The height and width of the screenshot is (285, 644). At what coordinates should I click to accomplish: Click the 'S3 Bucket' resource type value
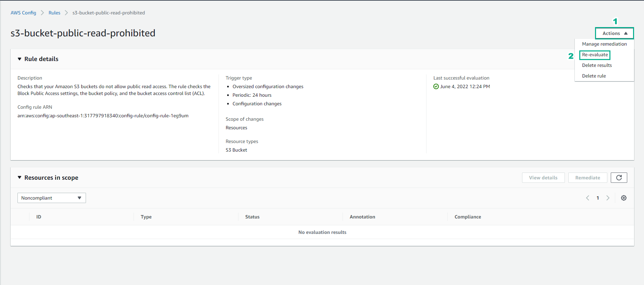pyautogui.click(x=236, y=150)
